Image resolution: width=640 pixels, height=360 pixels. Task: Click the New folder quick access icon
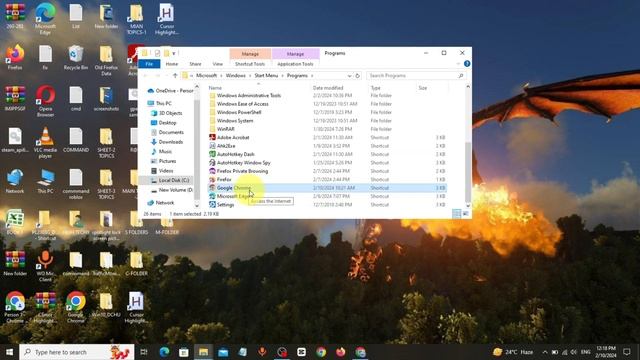166,53
